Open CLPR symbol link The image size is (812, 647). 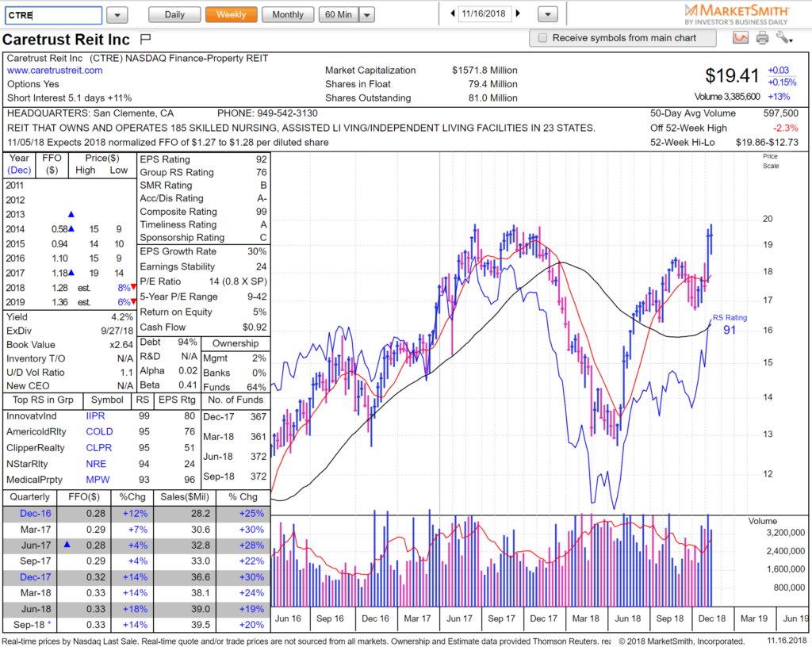(99, 448)
